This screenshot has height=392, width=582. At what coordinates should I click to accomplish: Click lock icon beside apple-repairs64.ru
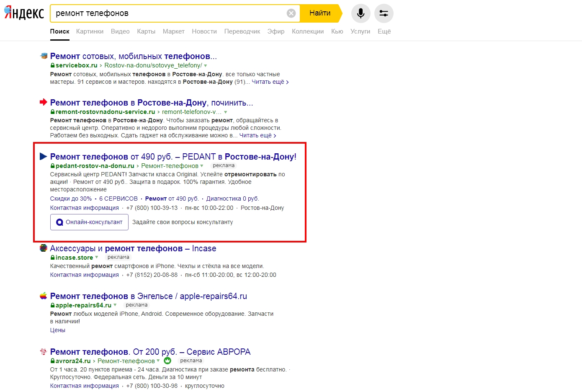[x=52, y=305]
